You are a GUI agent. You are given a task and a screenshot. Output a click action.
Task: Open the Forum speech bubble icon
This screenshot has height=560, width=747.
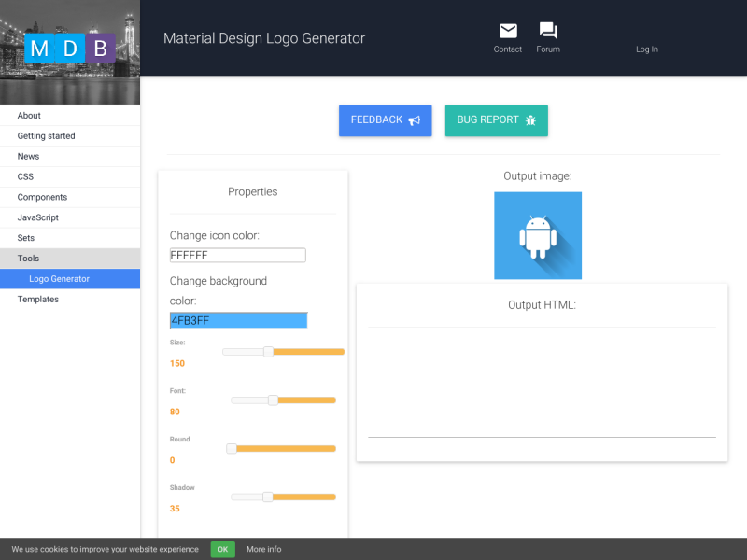tap(548, 29)
